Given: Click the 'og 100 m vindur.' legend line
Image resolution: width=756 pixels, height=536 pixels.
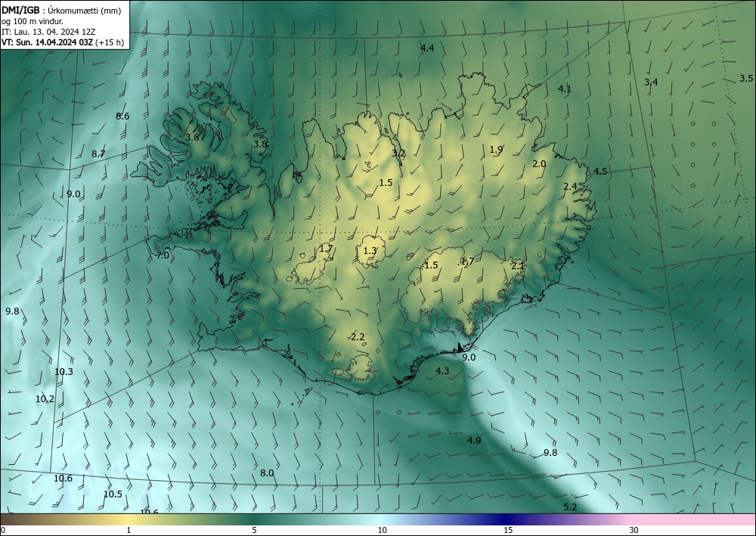Looking at the screenshot, I should [x=33, y=21].
